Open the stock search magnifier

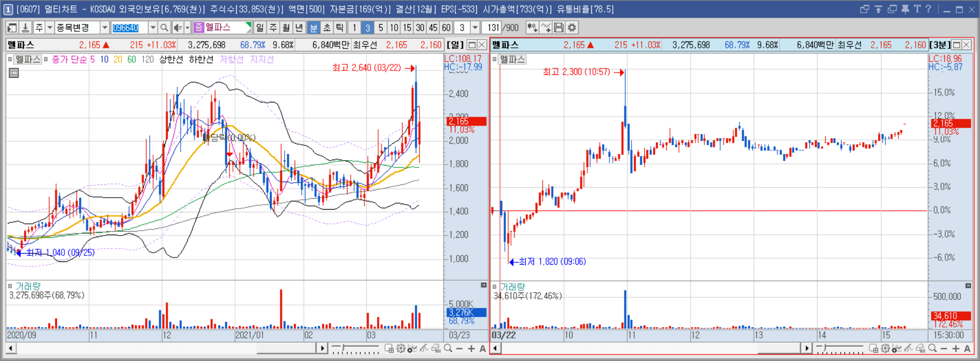(164, 28)
